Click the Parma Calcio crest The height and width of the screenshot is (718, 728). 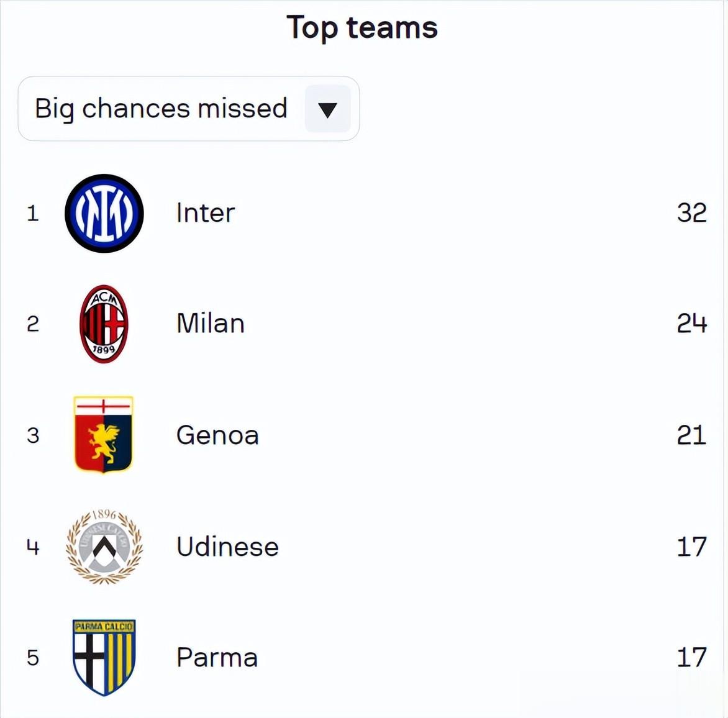pos(104,657)
